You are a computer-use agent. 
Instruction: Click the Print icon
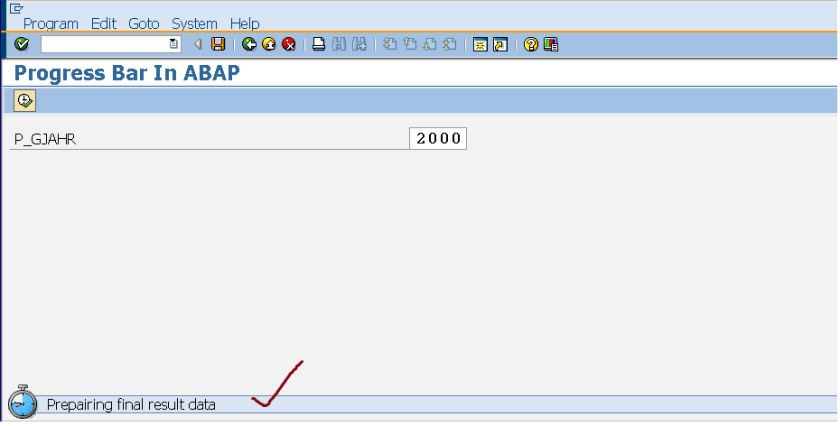coord(319,44)
